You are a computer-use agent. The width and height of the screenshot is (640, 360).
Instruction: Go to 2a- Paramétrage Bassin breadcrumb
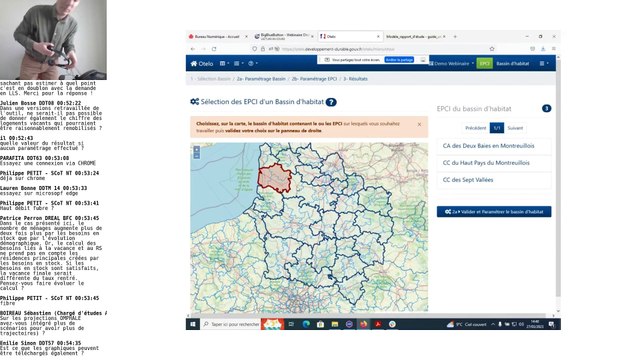261,79
